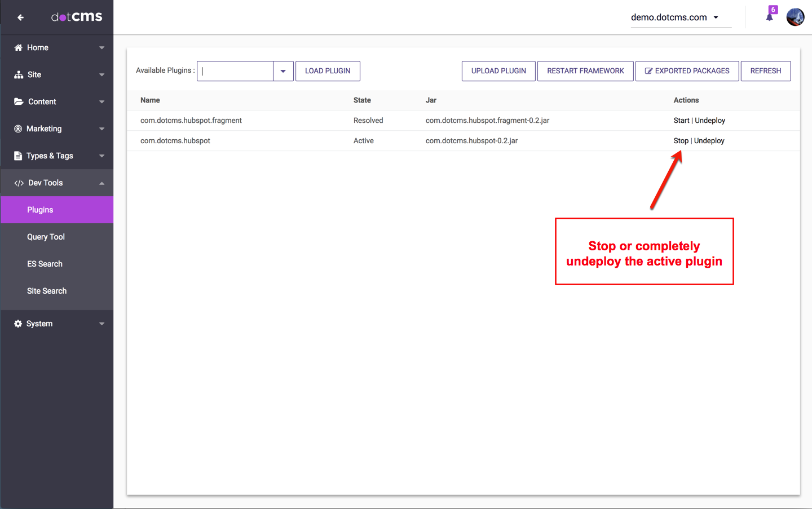Click the Site sitemap icon in sidebar
The image size is (812, 509).
click(x=19, y=75)
